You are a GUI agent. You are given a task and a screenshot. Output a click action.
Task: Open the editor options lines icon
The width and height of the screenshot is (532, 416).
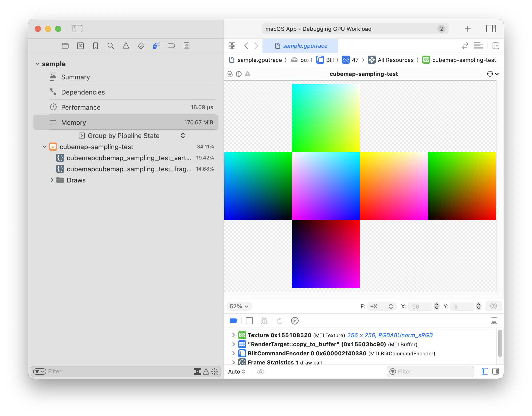pos(478,46)
